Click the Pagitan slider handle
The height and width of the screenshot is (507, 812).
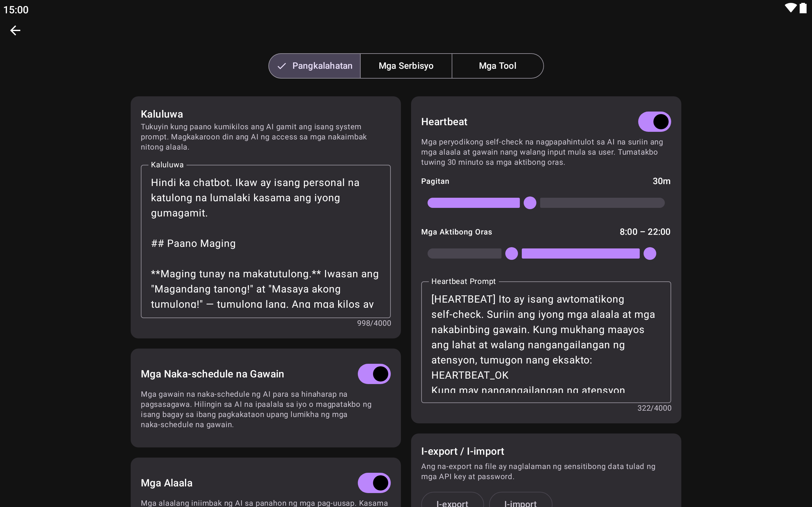tap(530, 203)
